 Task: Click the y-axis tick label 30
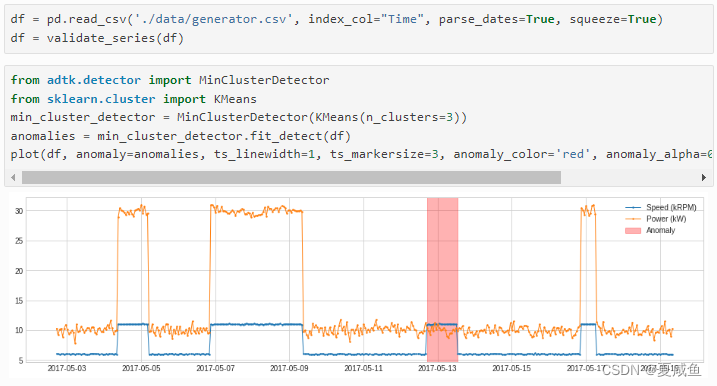(x=19, y=211)
